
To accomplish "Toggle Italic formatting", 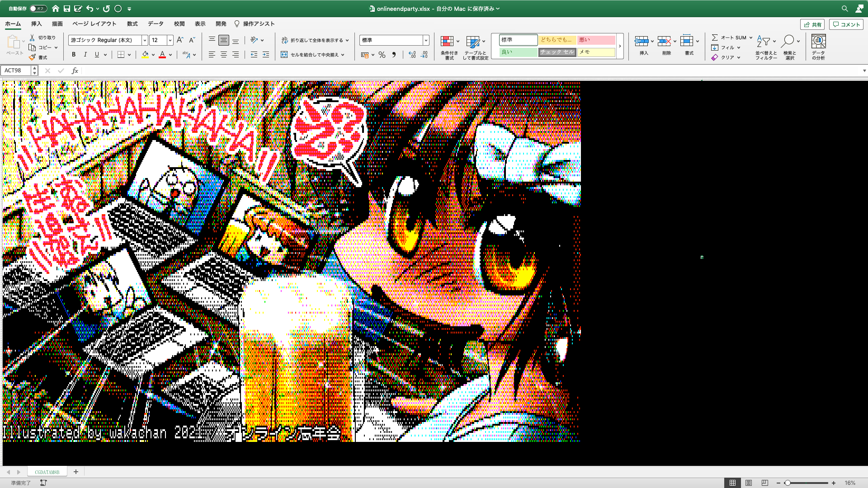I will pos(85,55).
